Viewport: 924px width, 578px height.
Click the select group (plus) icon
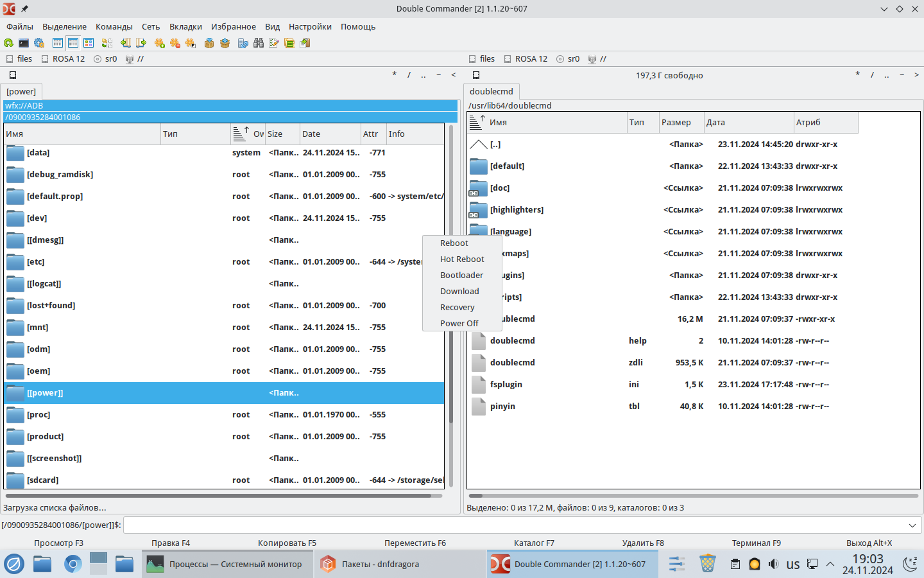click(x=159, y=43)
